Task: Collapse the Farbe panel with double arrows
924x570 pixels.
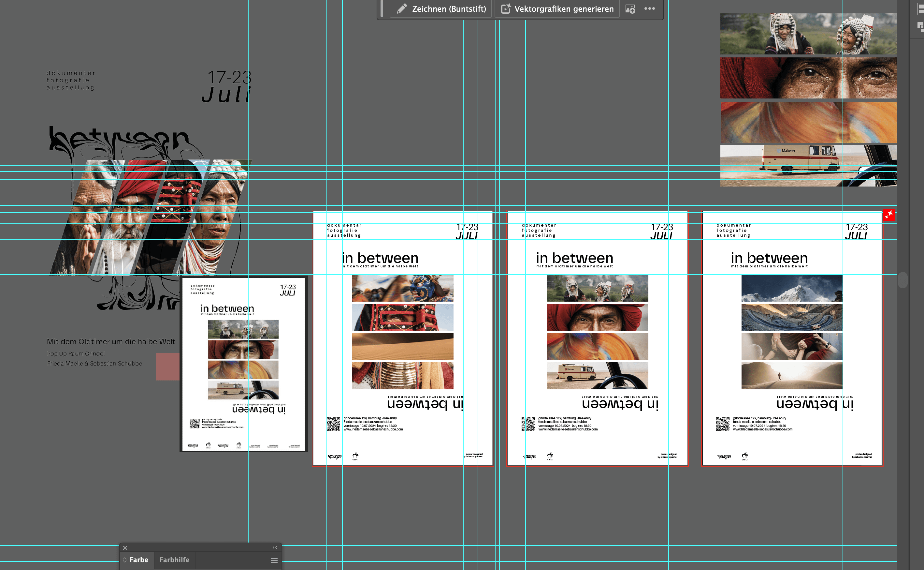Action: [x=275, y=547]
